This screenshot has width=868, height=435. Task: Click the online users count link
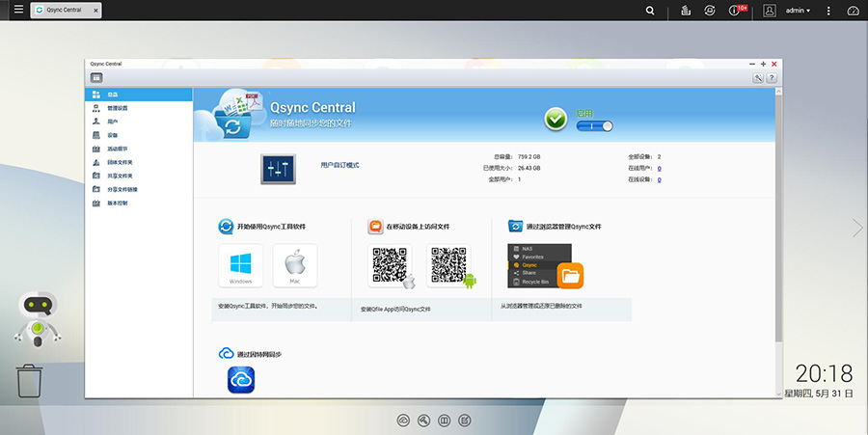659,168
